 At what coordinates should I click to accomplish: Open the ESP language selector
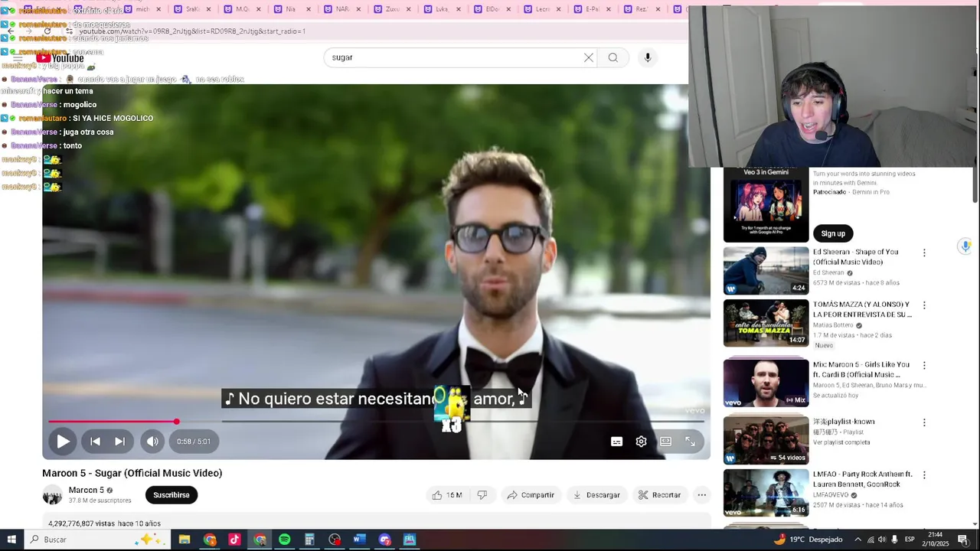pos(910,540)
